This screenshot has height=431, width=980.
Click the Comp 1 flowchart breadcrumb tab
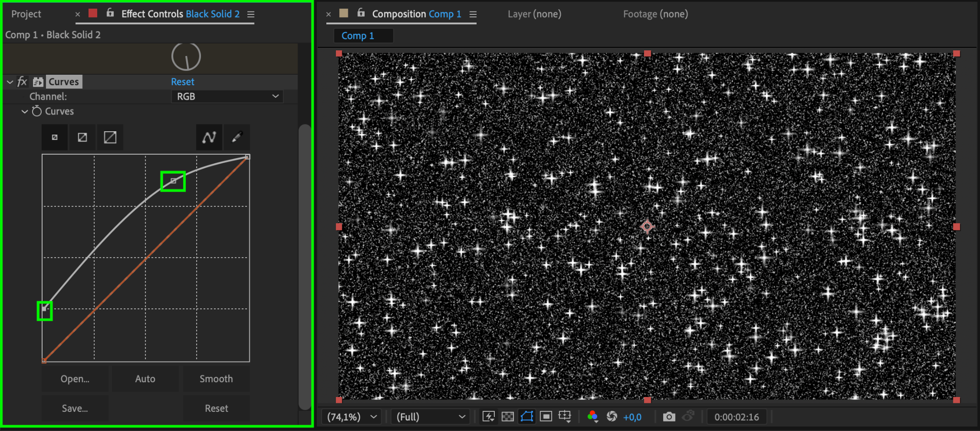pyautogui.click(x=363, y=35)
